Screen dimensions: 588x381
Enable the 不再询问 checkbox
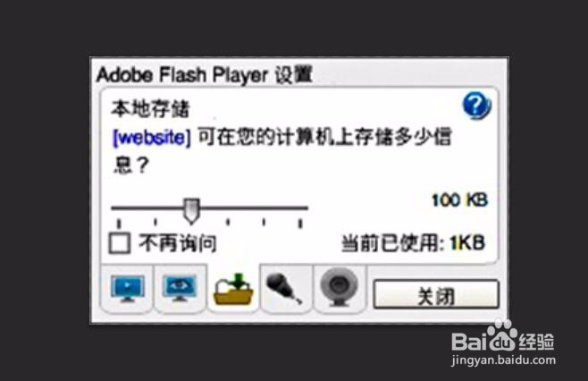120,243
